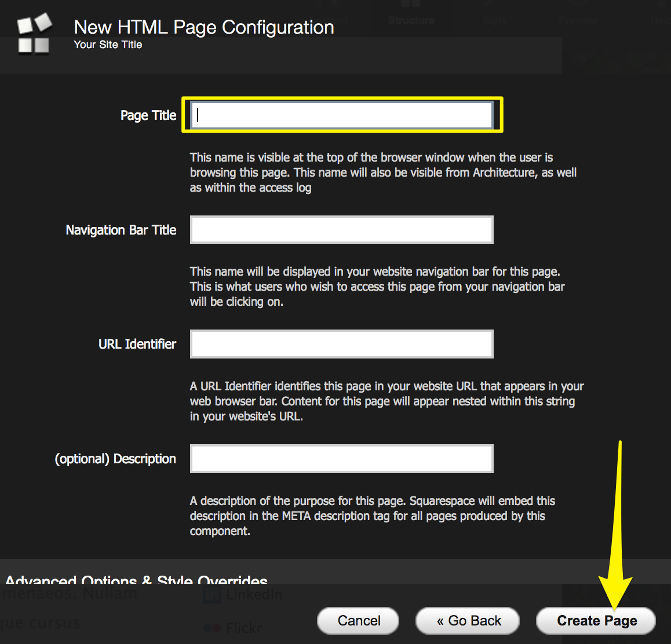Expand Advanced Options & Style Overrides section

tap(136, 579)
